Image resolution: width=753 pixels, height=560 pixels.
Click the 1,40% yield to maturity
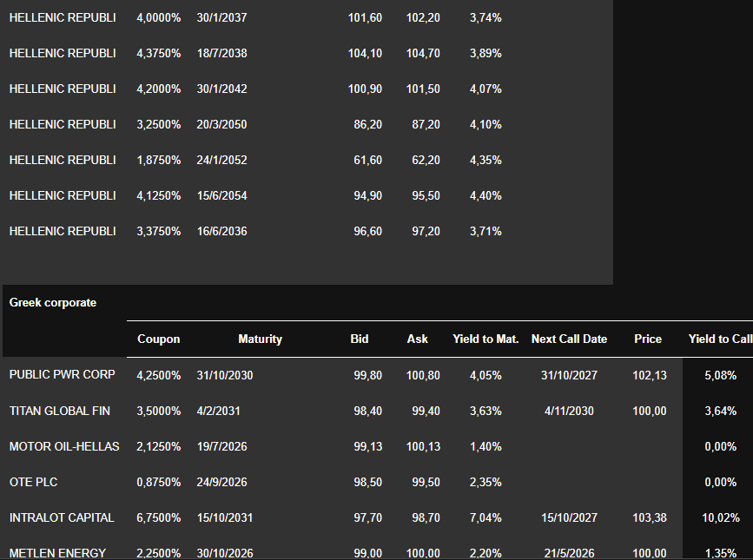pyautogui.click(x=485, y=447)
